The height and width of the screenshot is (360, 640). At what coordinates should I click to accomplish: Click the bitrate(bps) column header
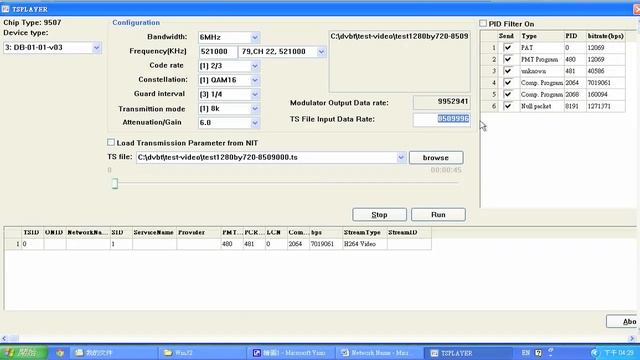605,36
